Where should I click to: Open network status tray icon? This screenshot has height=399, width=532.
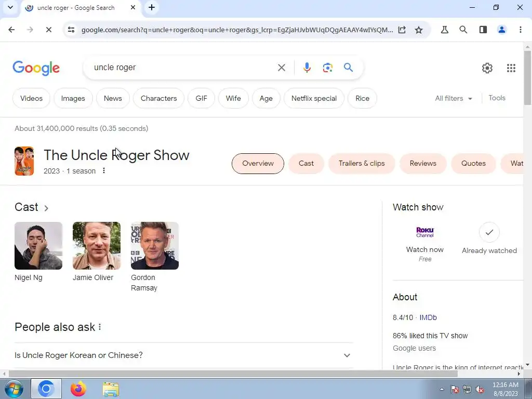(467, 389)
